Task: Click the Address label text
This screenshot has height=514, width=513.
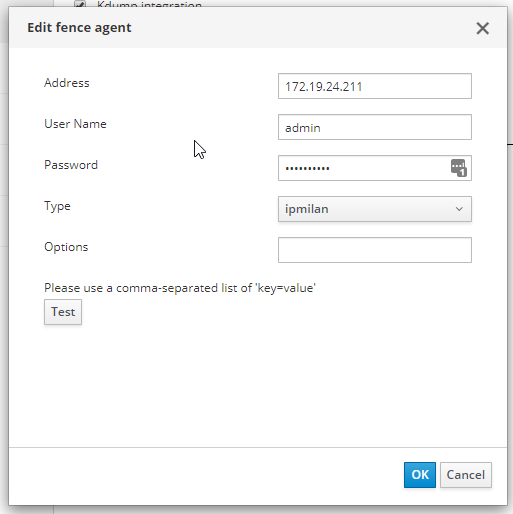Action: click(67, 83)
